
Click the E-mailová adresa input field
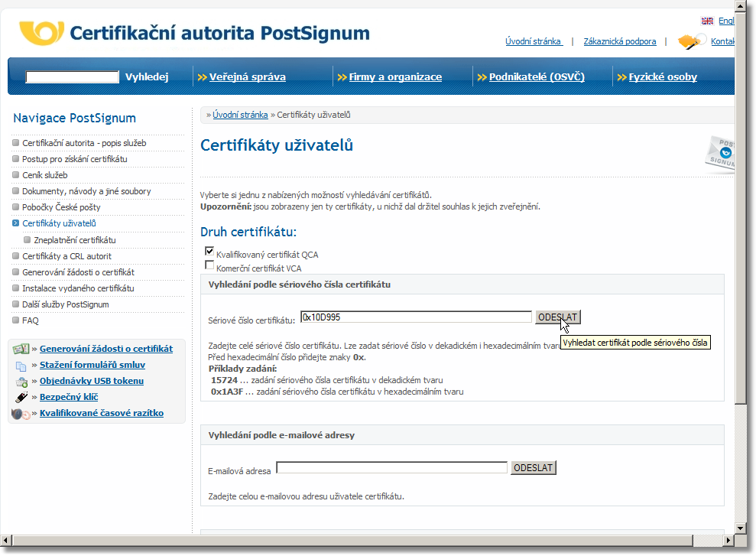391,468
